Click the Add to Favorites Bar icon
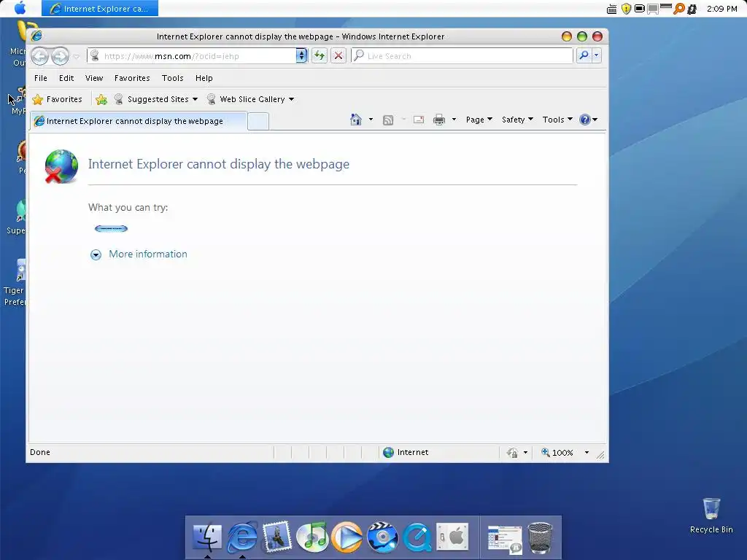 pos(101,99)
